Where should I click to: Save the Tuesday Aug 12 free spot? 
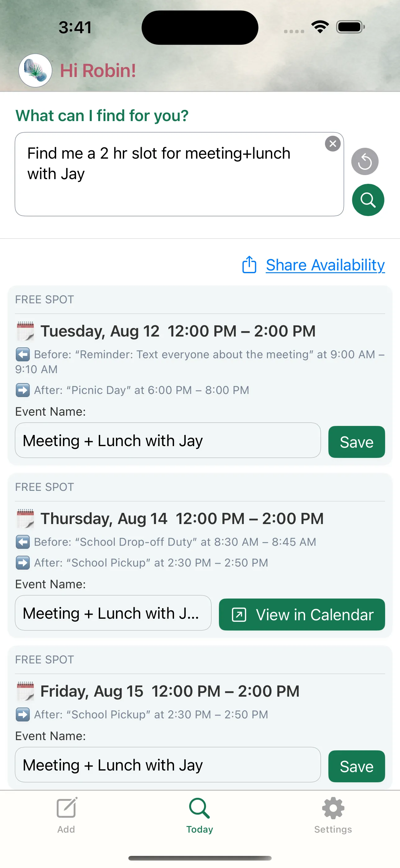tap(356, 442)
